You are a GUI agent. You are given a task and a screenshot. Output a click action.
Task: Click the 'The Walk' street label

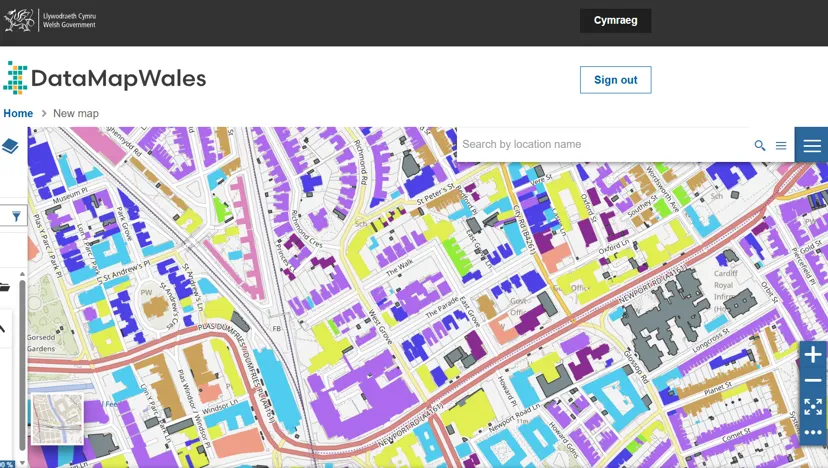click(399, 268)
